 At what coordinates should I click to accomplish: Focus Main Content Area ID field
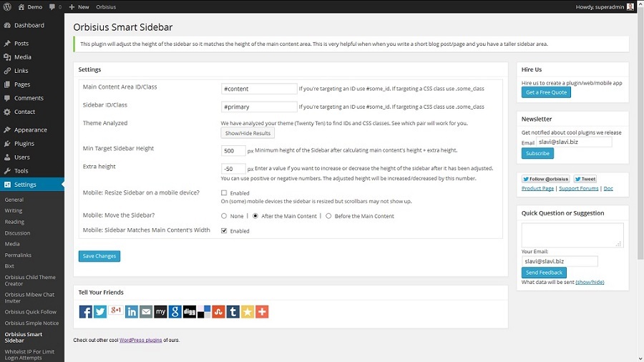(259, 89)
